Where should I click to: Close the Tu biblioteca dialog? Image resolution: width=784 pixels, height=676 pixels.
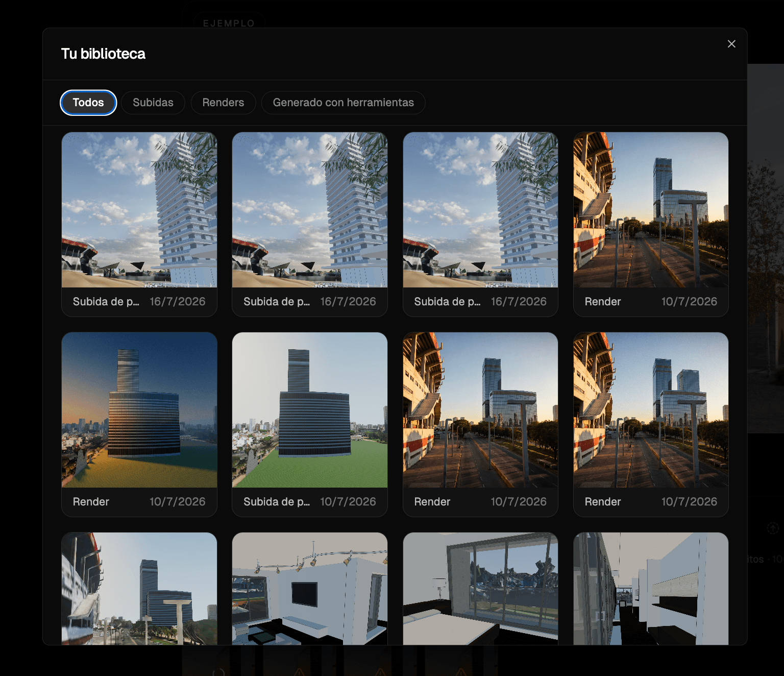point(731,44)
